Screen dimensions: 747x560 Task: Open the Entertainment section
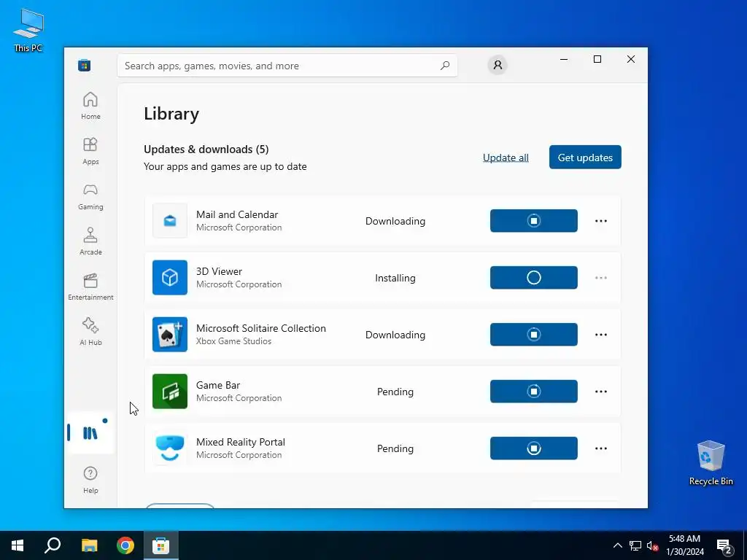[90, 287]
